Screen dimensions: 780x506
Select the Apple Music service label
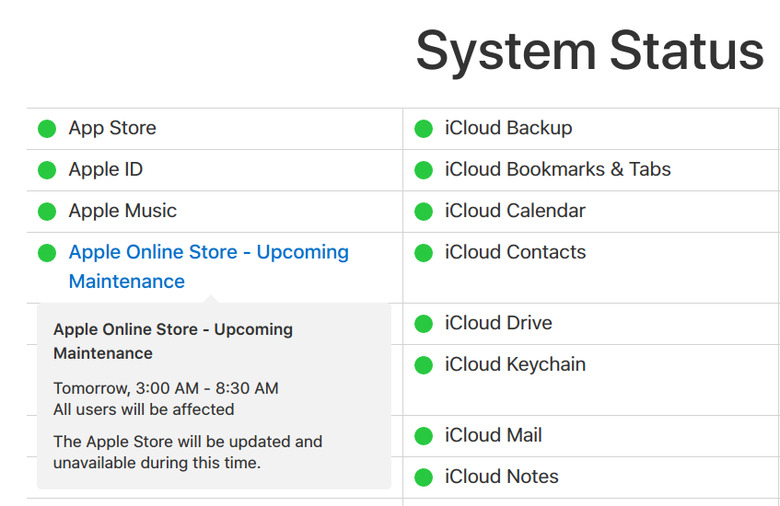coord(122,211)
